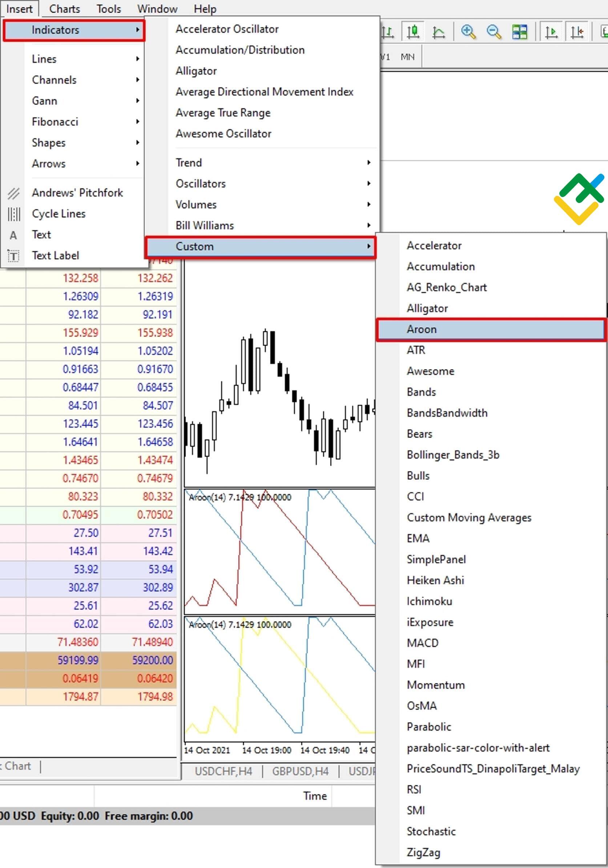The image size is (608, 868).
Task: Open the Charts menu
Action: 64,8
